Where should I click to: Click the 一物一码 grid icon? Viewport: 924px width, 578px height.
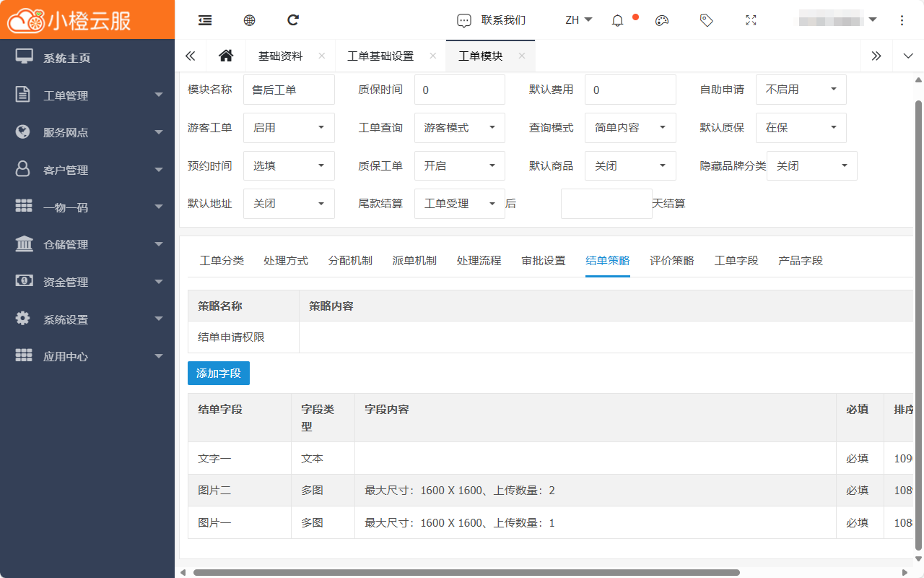24,207
